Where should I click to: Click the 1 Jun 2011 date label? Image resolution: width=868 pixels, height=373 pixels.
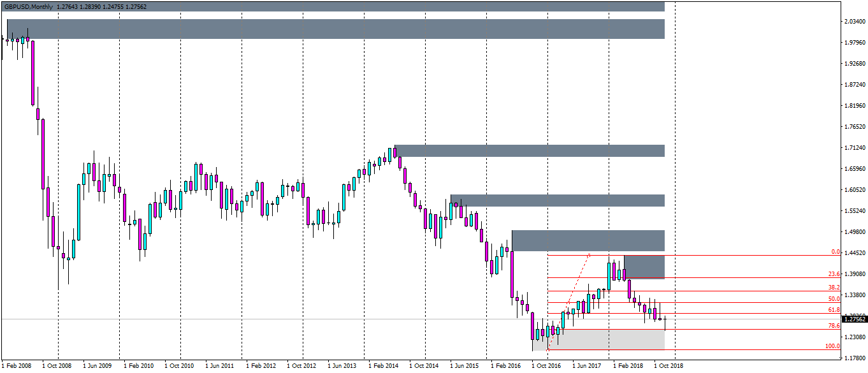point(220,367)
